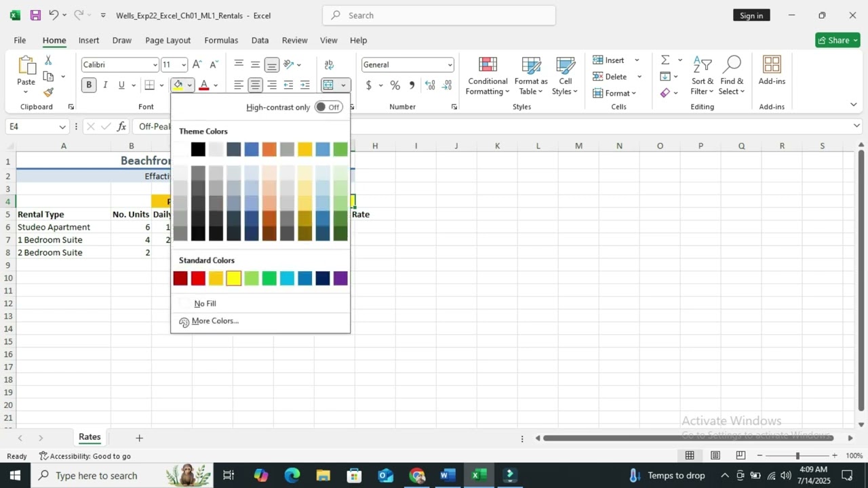Apply Percent Style format

pyautogui.click(x=395, y=85)
